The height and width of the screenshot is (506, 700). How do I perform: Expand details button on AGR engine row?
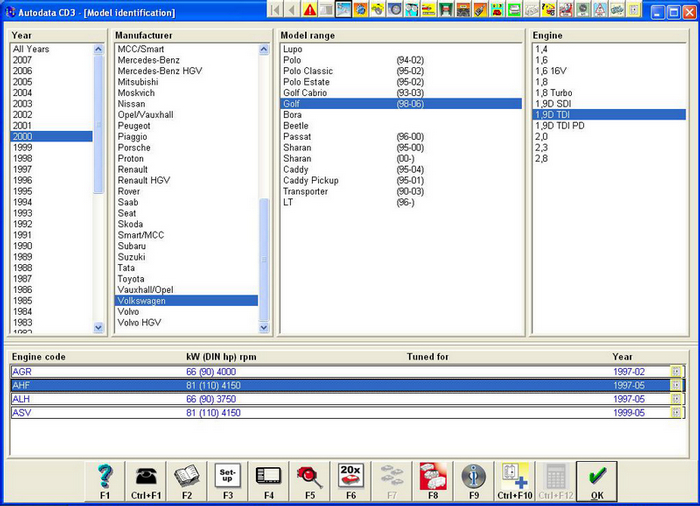click(x=676, y=371)
